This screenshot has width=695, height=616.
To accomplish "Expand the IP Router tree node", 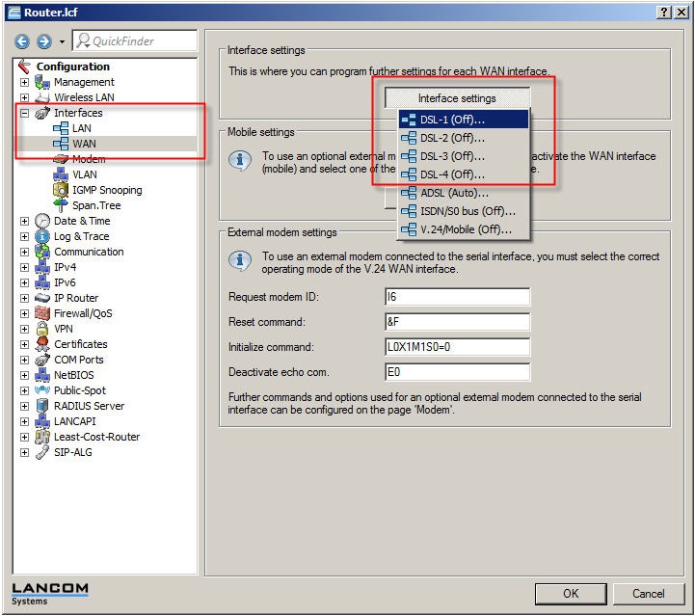I will 24,298.
